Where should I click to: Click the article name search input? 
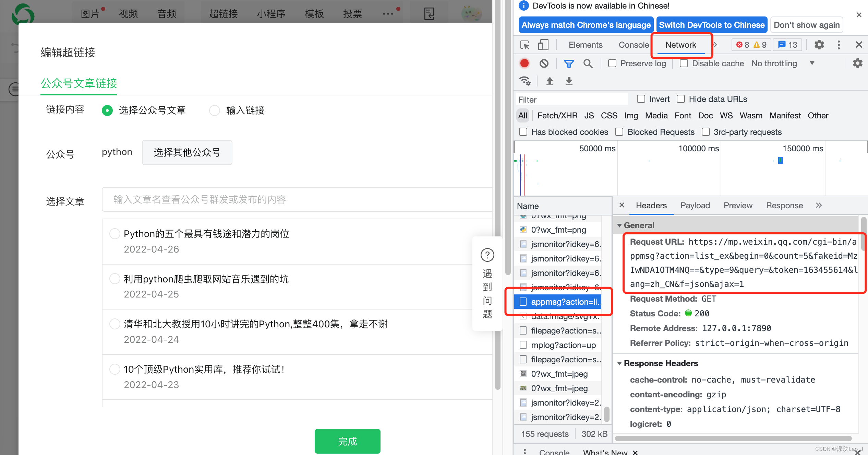point(297,199)
